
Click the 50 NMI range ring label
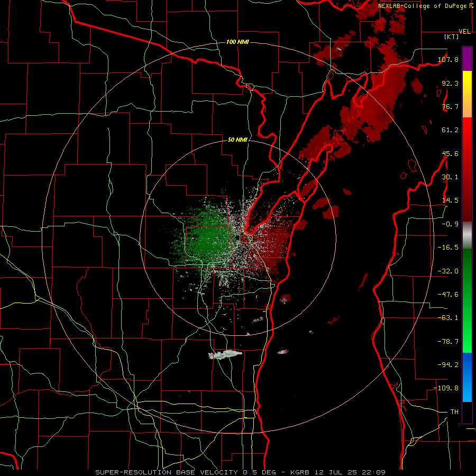click(237, 140)
